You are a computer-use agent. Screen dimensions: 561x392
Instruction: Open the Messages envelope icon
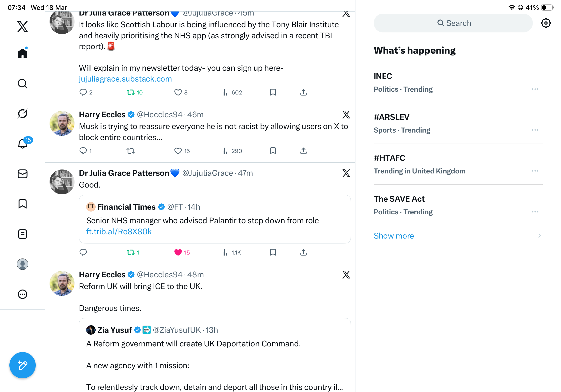click(23, 174)
